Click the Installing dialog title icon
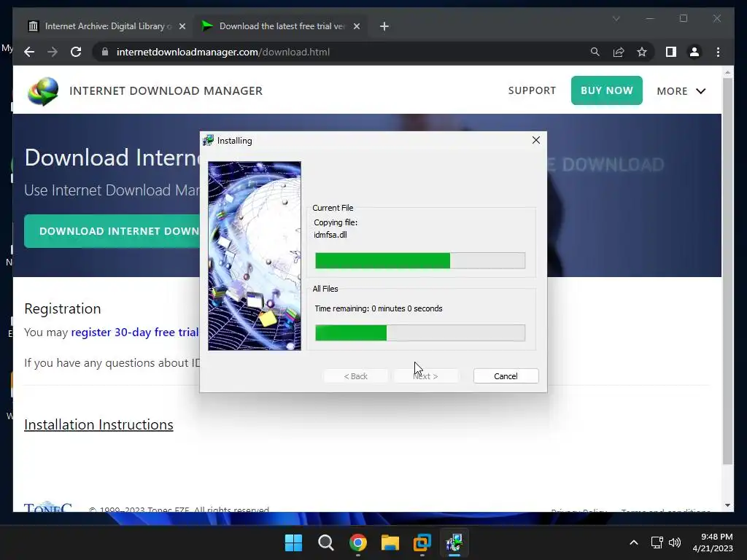The width and height of the screenshot is (747, 560). click(208, 141)
